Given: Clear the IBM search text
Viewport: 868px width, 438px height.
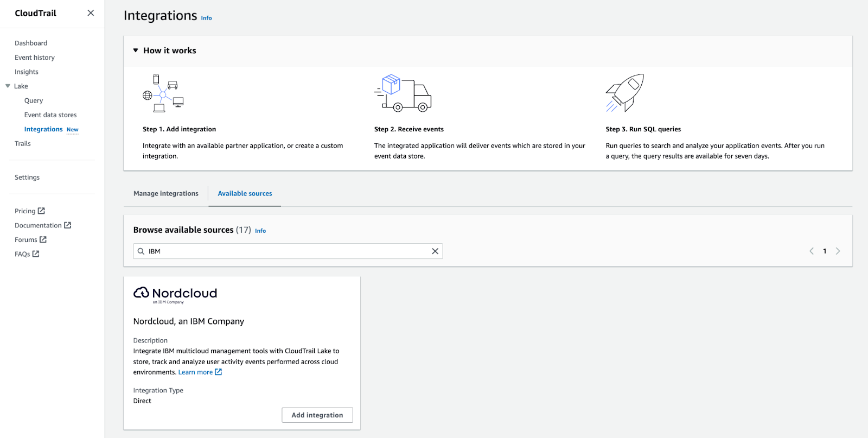Looking at the screenshot, I should (x=435, y=251).
